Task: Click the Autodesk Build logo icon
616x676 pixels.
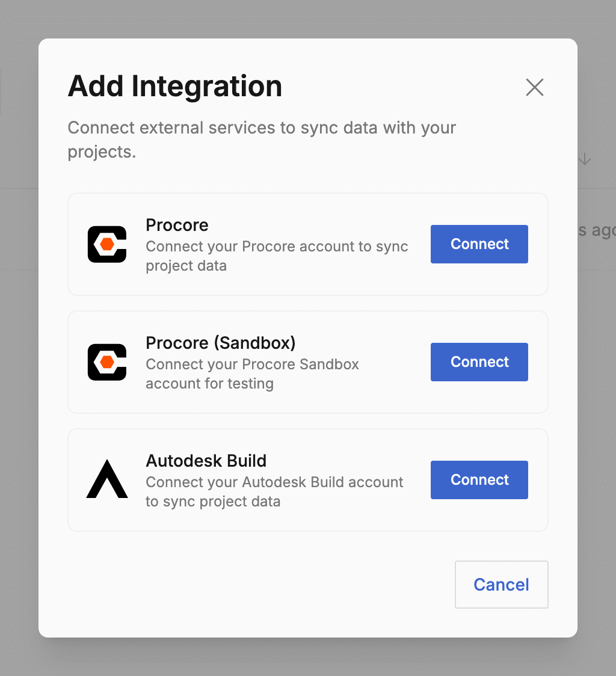Action: [107, 479]
